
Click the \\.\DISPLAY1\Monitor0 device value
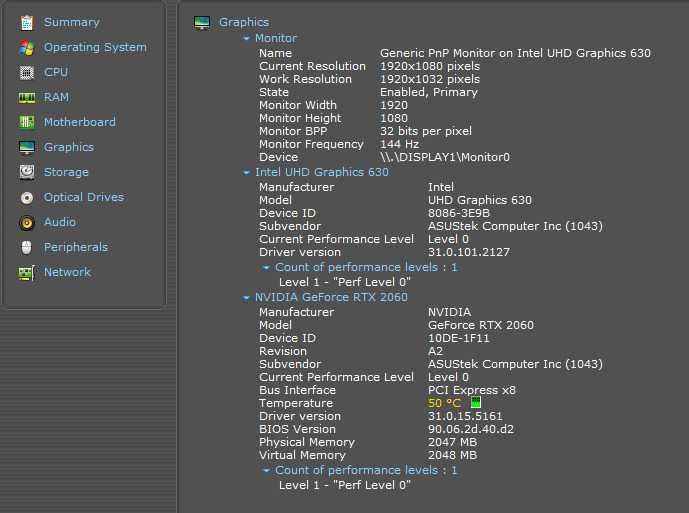[x=445, y=157]
